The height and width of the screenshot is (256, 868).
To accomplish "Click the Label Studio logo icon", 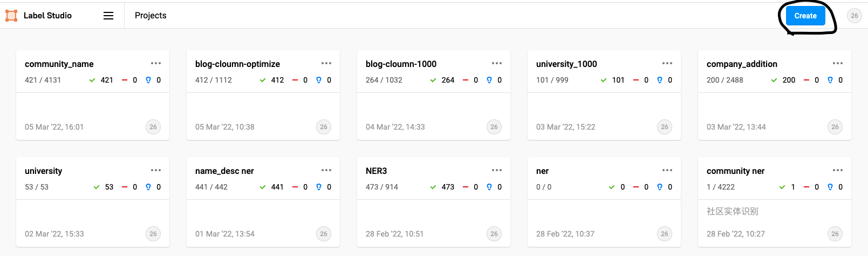I will coord(11,16).
